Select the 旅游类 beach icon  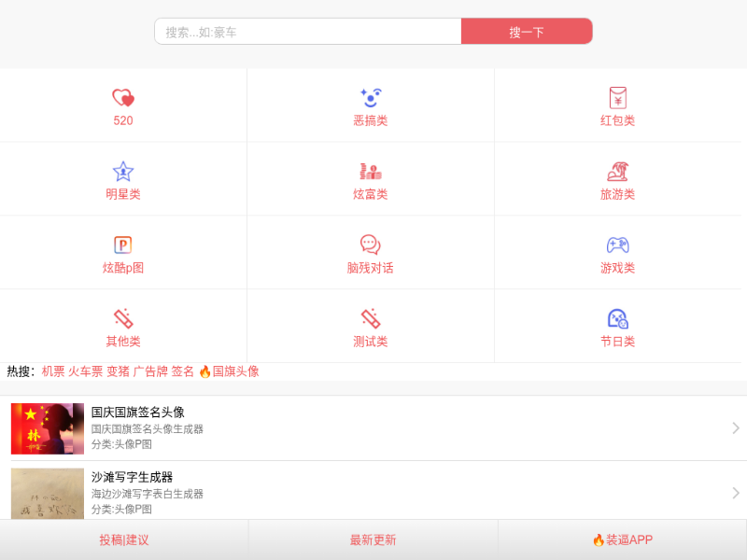[617, 171]
